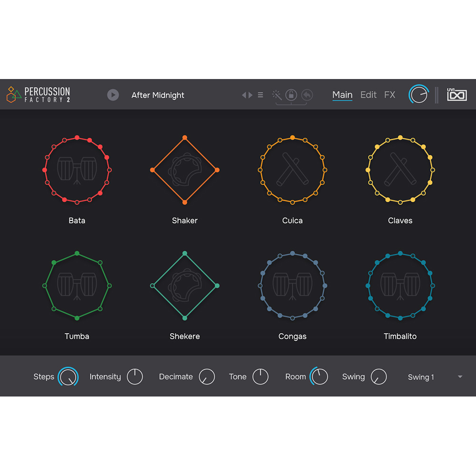Screen dimensions: 476x476
Task: Play the After Midnight preset
Action: coord(113,95)
